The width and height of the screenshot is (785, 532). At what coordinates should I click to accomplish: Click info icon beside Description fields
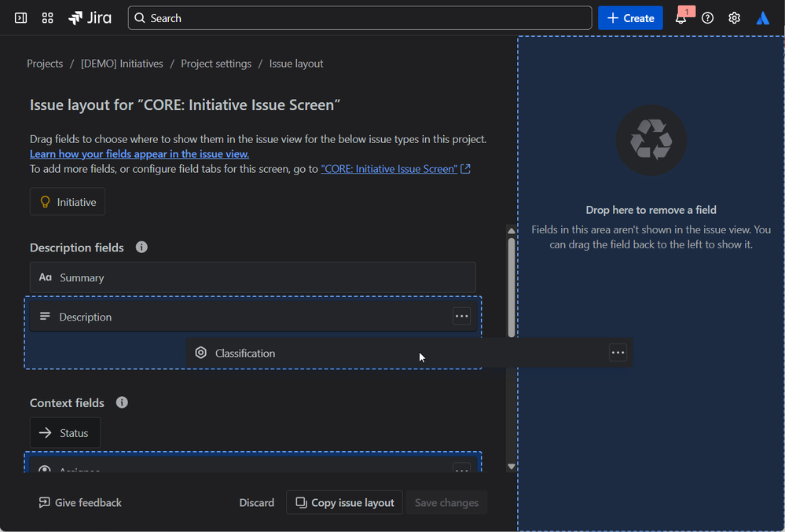141,247
